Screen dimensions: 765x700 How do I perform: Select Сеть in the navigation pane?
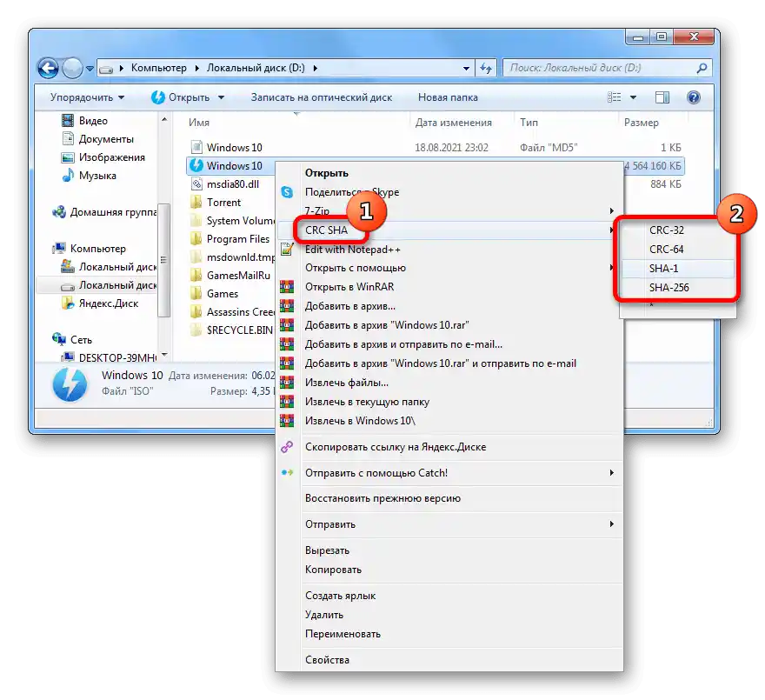[72, 340]
